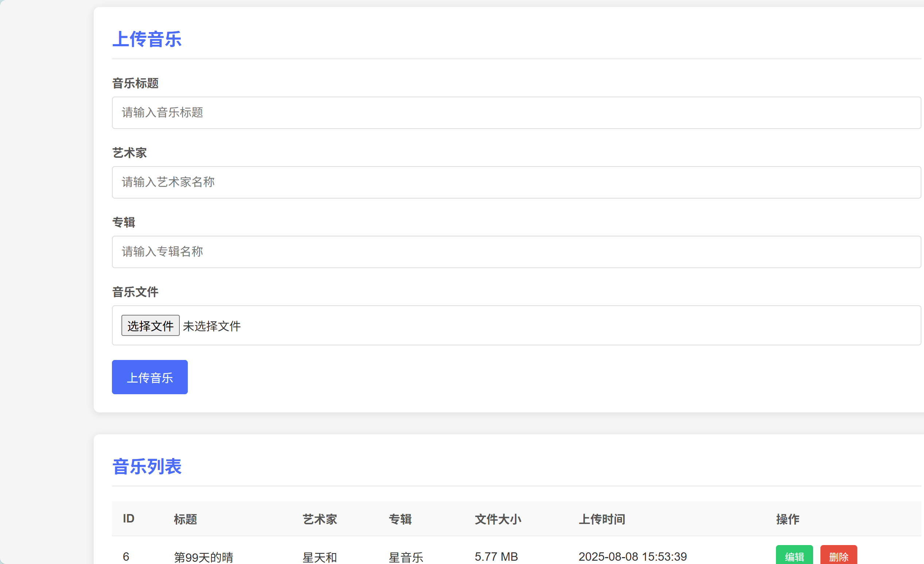Focus the 艺术家 name input box
Viewport: 924px width, 564px height.
(x=516, y=183)
